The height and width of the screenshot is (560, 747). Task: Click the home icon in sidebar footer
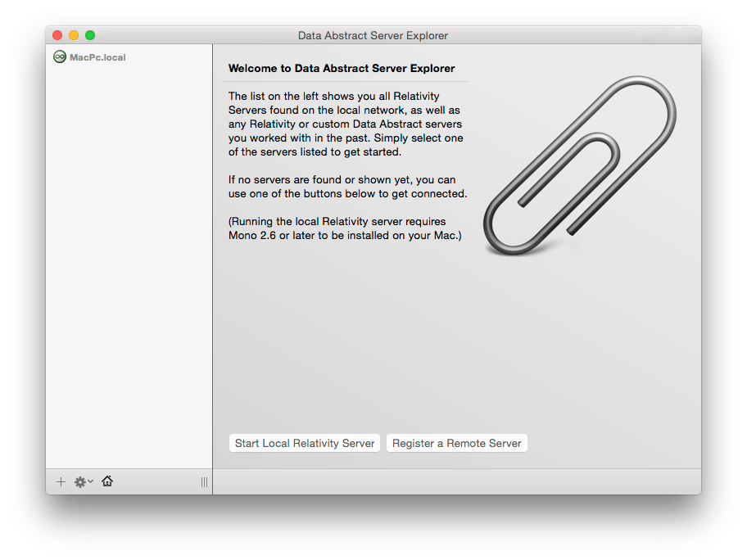coord(107,481)
